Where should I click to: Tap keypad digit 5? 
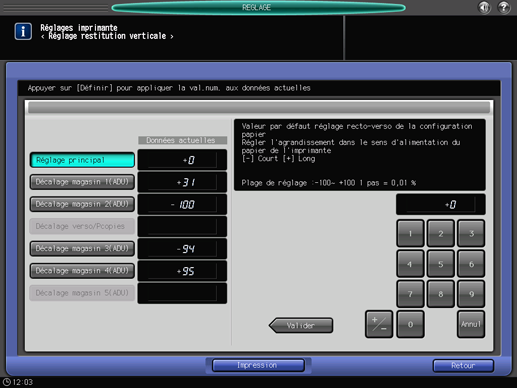point(441,264)
